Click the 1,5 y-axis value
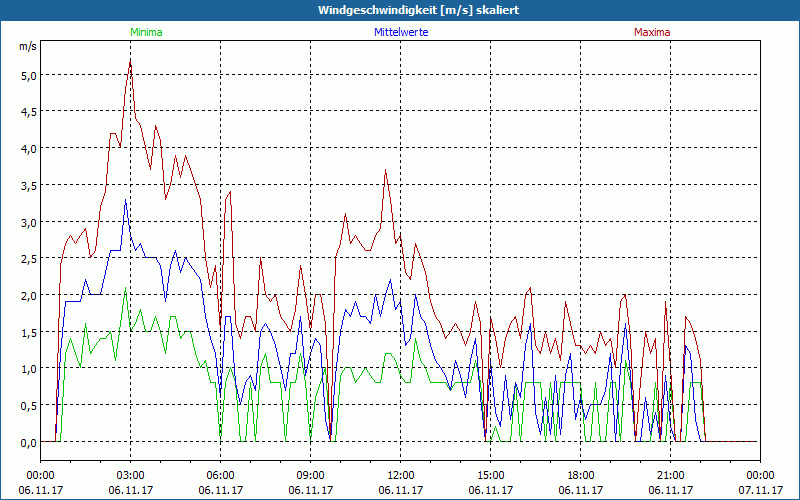 (29, 333)
